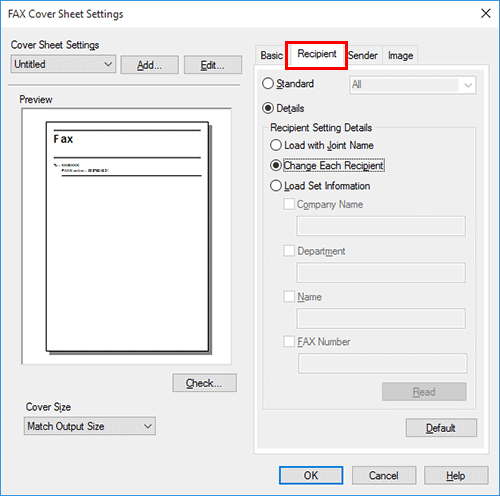500x496 pixels.
Task: Restore settings with the Default button
Action: tap(441, 428)
